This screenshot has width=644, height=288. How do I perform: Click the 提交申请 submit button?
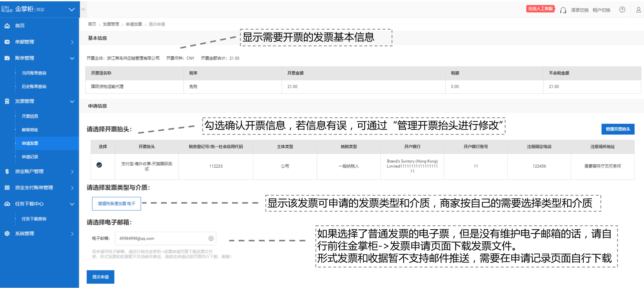[x=100, y=277]
